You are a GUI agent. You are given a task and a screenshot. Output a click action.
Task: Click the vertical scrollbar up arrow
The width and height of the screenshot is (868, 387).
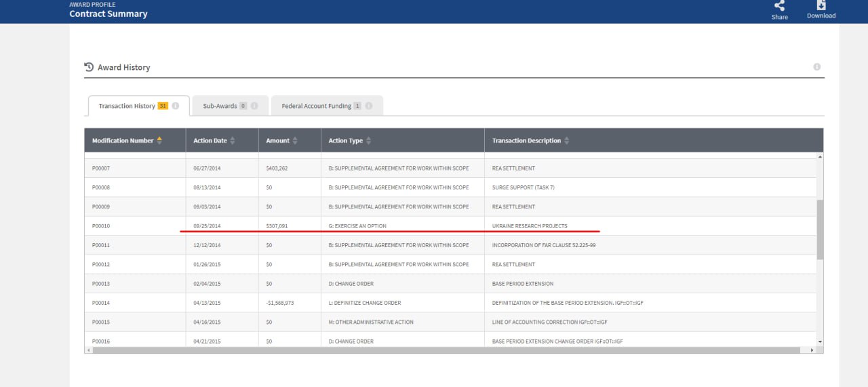point(820,157)
